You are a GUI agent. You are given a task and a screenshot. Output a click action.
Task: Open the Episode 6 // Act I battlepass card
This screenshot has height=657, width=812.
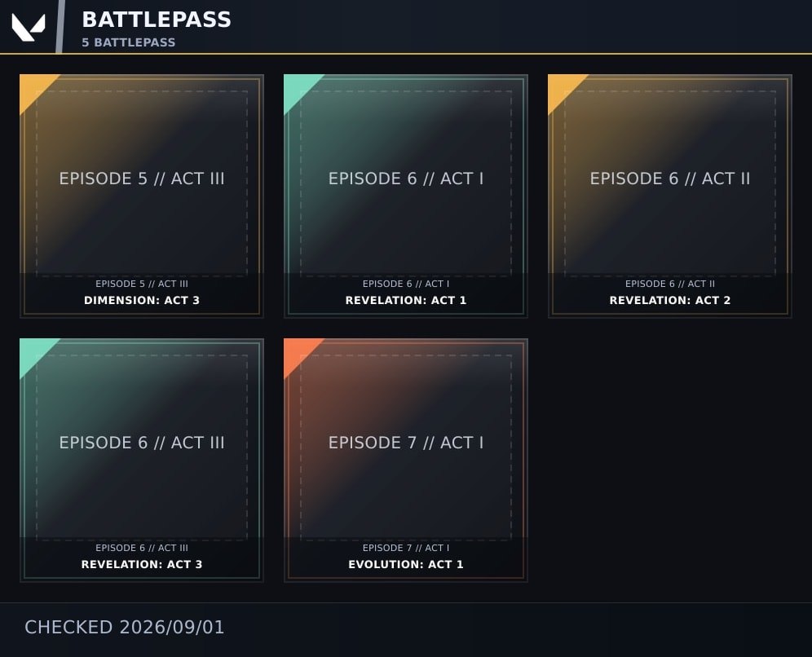click(x=406, y=196)
